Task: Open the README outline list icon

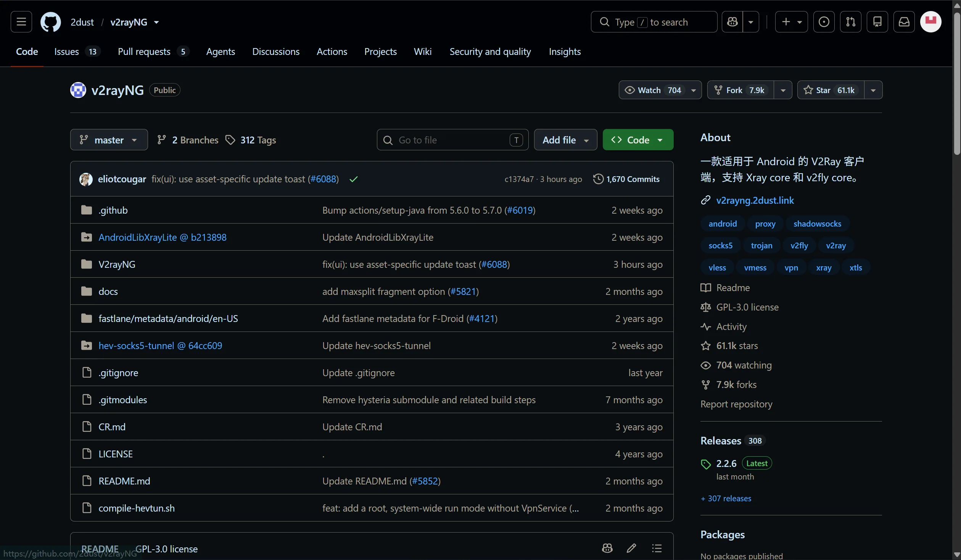Action: [x=657, y=548]
